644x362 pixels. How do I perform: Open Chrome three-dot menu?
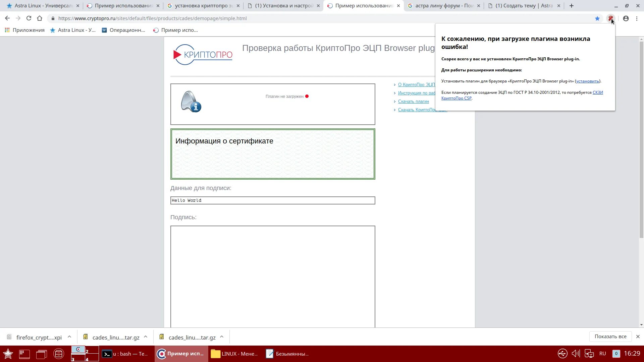coord(637,18)
